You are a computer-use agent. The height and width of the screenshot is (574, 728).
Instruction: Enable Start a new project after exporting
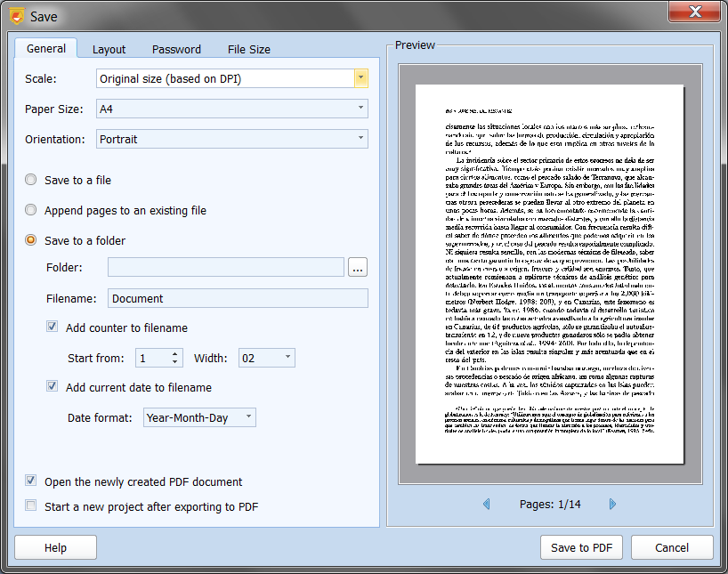pos(31,506)
